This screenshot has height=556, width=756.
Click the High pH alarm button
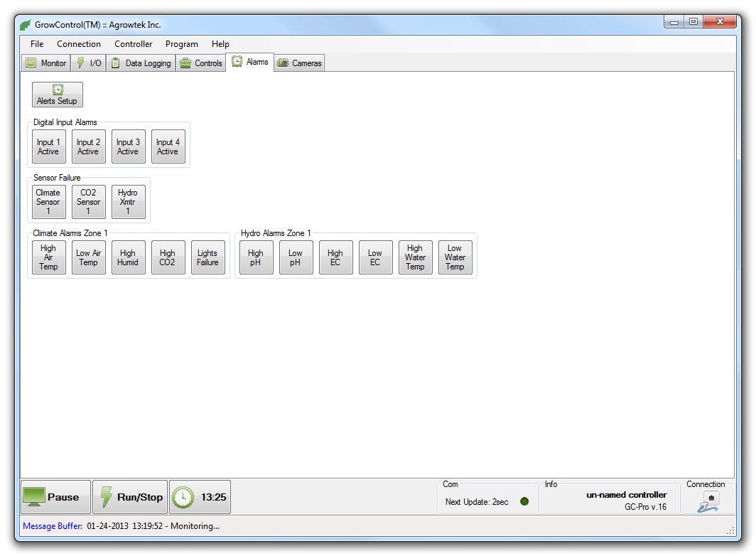256,257
